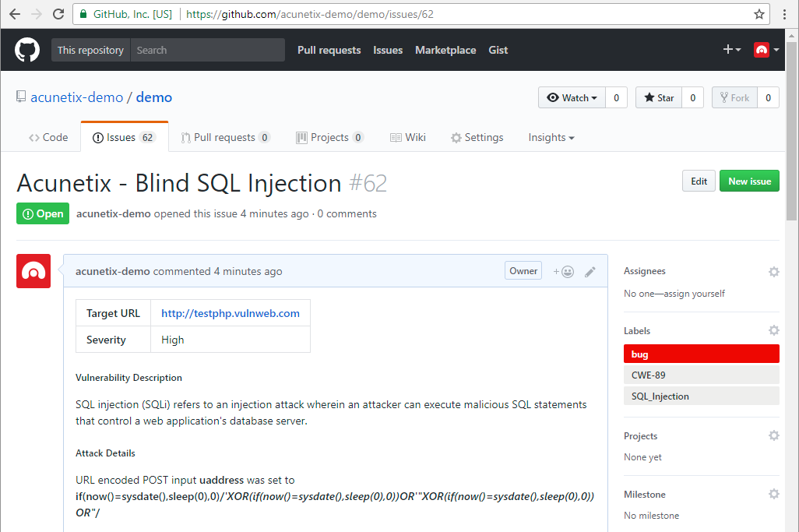Click the Fork button

(x=735, y=98)
